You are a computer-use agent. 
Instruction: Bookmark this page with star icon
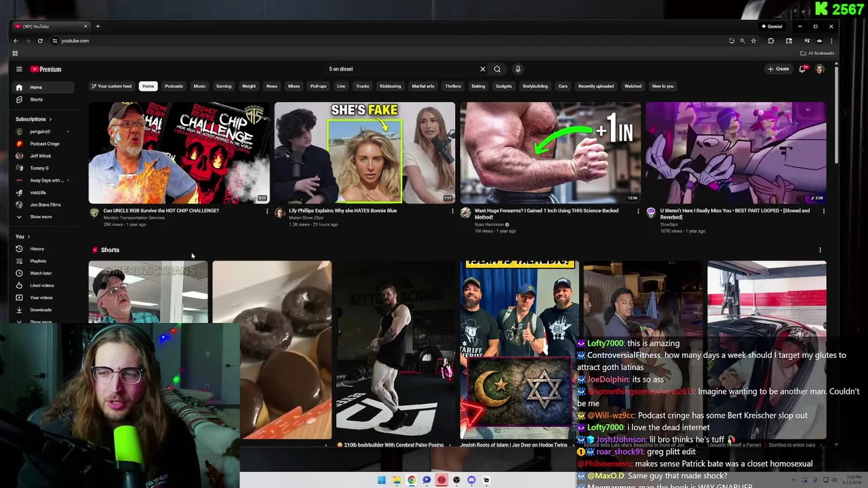[x=753, y=41]
